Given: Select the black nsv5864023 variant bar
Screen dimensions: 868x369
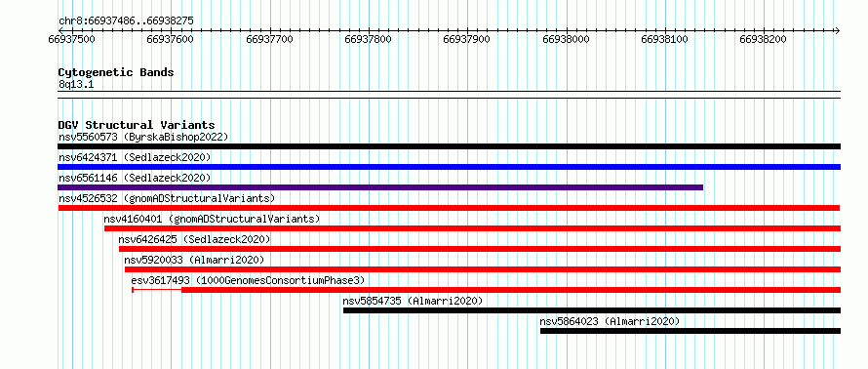Looking at the screenshot, I should [x=690, y=331].
